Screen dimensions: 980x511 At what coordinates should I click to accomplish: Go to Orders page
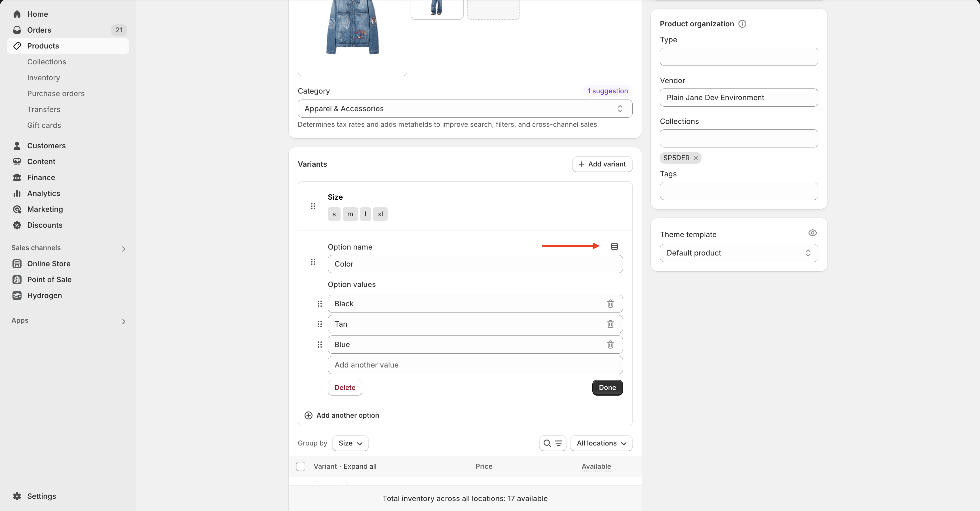click(39, 30)
